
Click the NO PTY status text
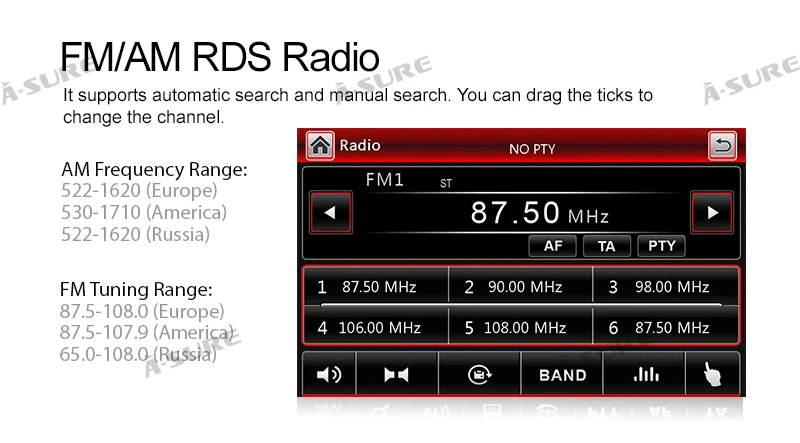532,149
